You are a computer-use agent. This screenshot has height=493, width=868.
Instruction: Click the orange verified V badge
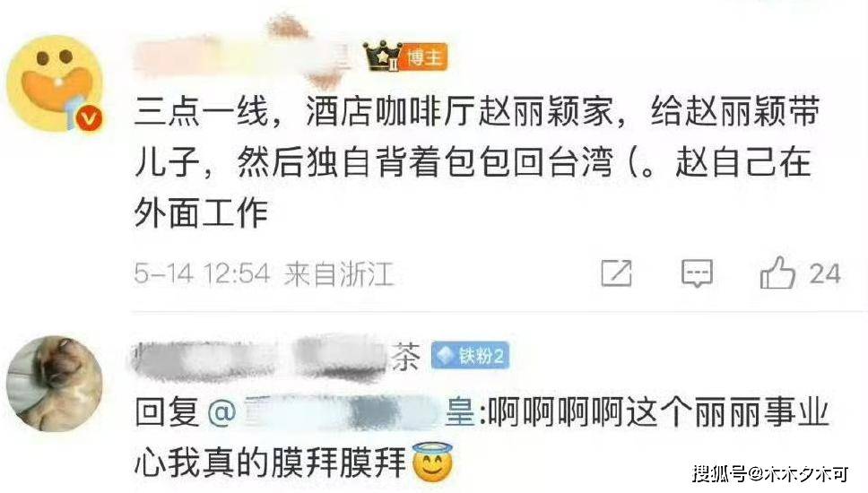click(x=89, y=119)
